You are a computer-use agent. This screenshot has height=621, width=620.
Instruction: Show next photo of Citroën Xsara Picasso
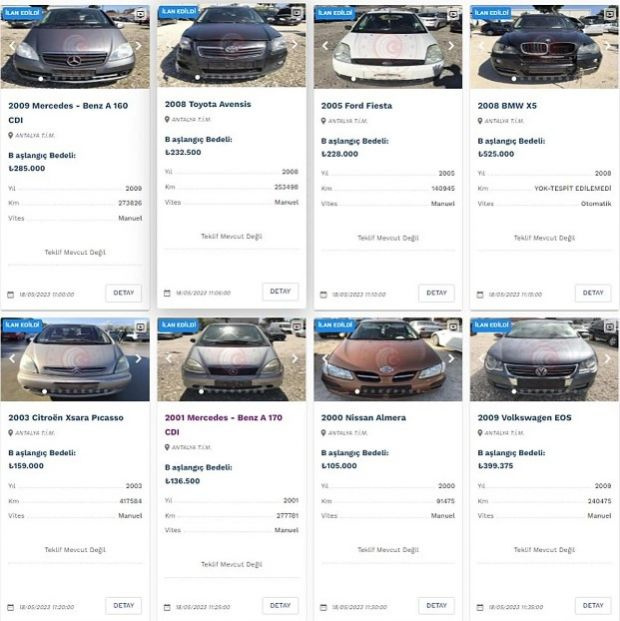138,358
